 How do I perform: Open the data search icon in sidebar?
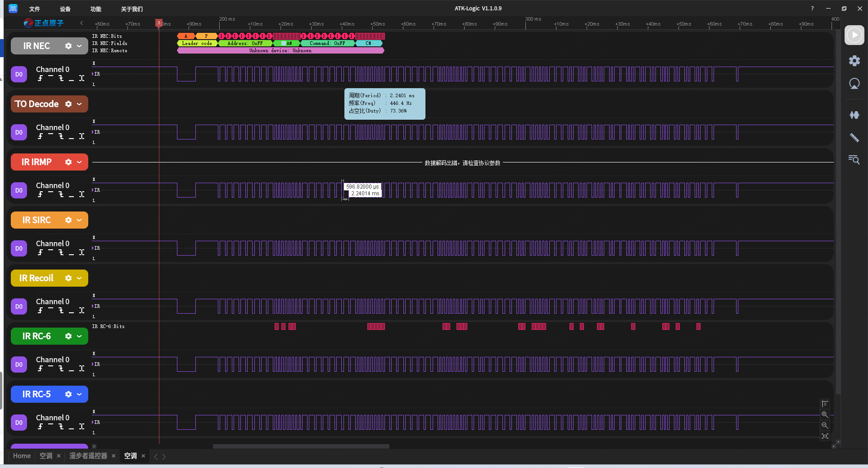point(854,160)
